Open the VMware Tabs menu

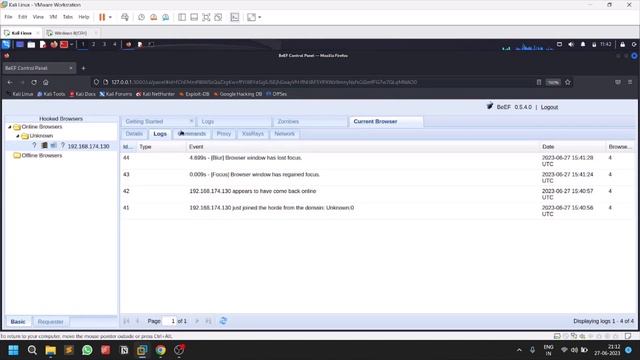(68, 17)
